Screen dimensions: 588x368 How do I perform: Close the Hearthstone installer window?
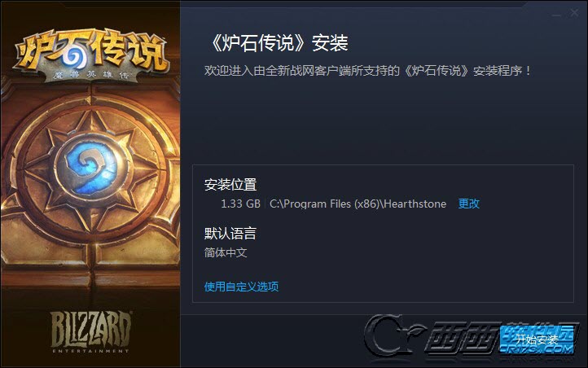click(x=574, y=13)
